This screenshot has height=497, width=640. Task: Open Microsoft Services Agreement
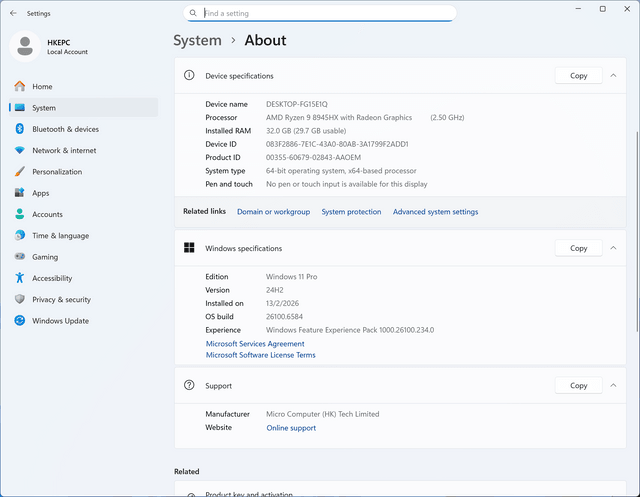coord(255,344)
